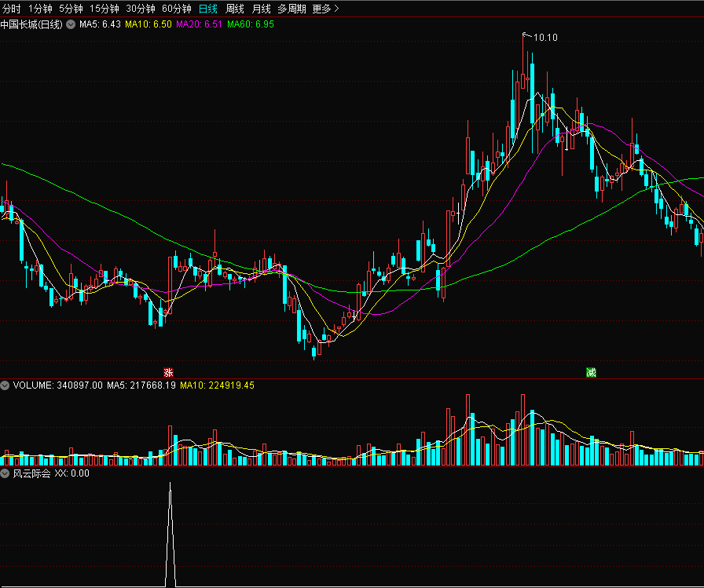Open dropdown beside 中国长城(日线) title
Screen dimensions: 704x588
[71, 24]
